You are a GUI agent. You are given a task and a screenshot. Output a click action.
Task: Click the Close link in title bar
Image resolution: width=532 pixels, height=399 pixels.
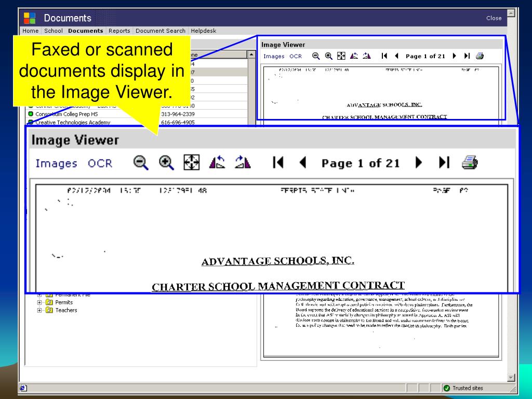[494, 18]
